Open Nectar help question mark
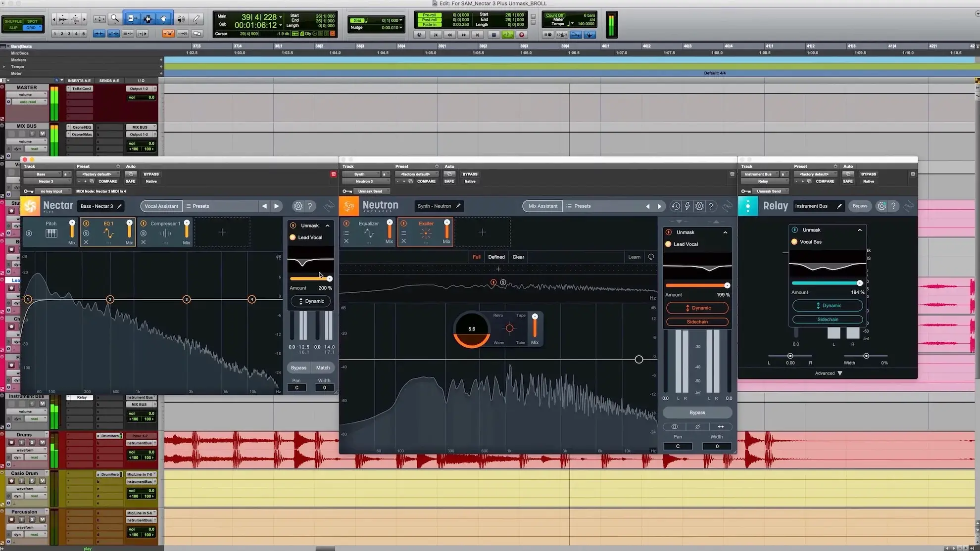 pyautogui.click(x=310, y=206)
